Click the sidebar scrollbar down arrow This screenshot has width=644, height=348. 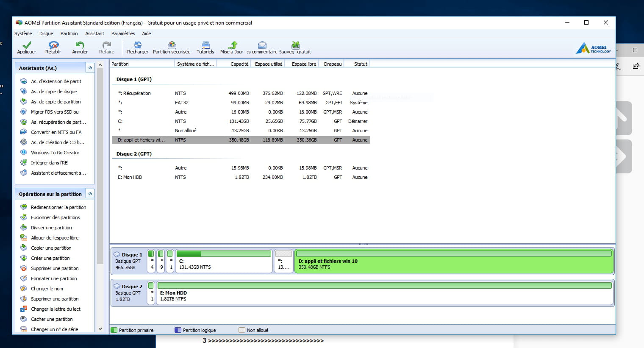100,329
